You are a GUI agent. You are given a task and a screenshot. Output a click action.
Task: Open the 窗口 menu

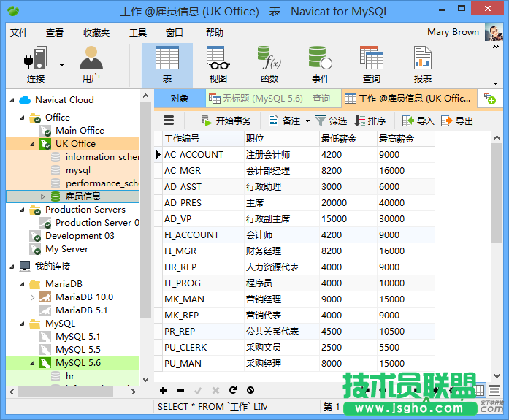point(174,32)
